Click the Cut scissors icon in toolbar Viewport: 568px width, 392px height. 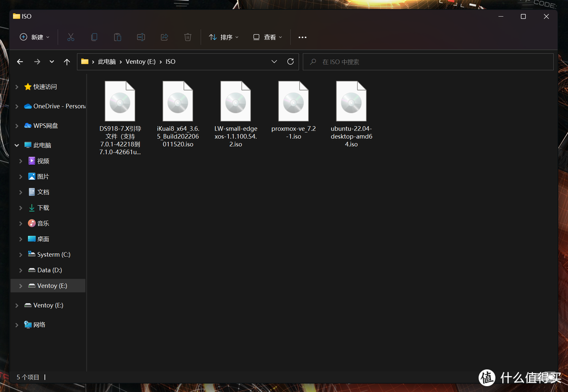(x=70, y=37)
